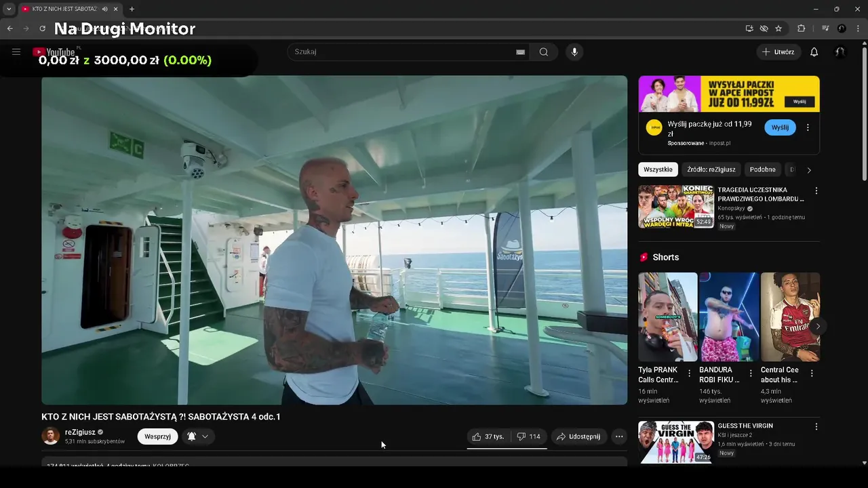Open options for Central Cee short
Image resolution: width=868 pixels, height=488 pixels.
812,373
